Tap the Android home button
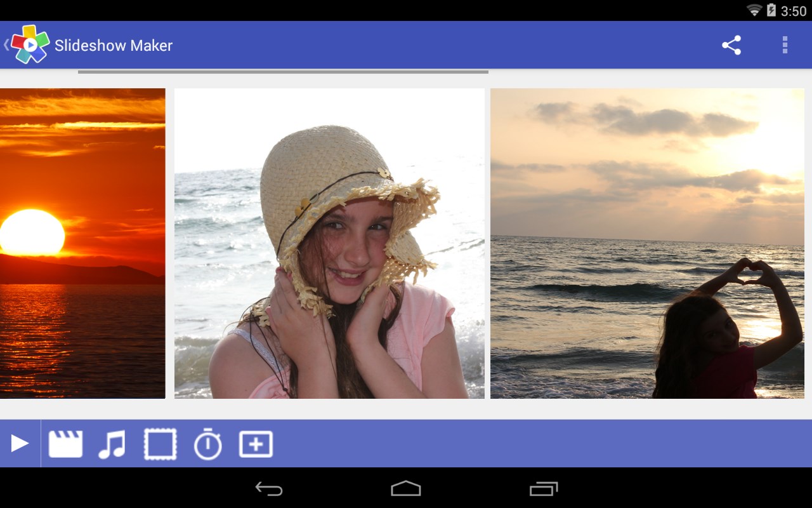The width and height of the screenshot is (812, 508). (x=405, y=488)
